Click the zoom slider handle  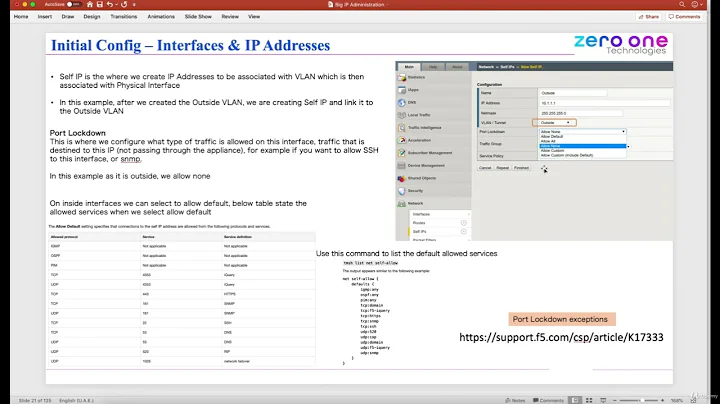(642, 400)
